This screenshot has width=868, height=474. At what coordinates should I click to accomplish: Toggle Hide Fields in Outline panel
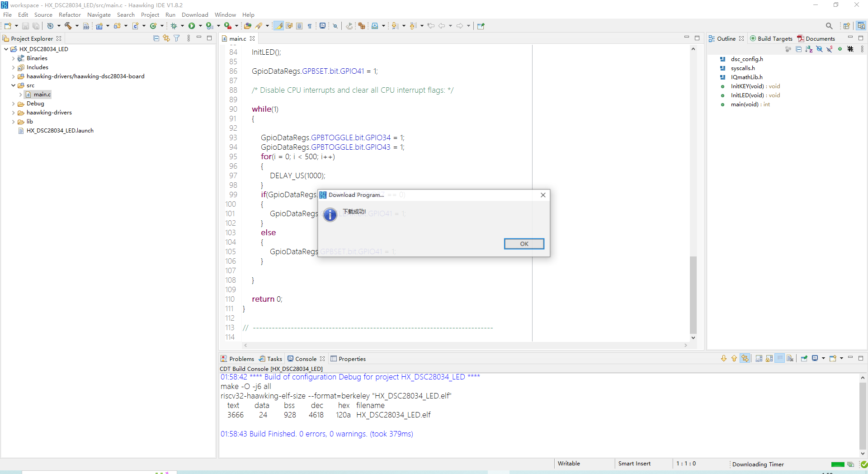[x=819, y=49]
